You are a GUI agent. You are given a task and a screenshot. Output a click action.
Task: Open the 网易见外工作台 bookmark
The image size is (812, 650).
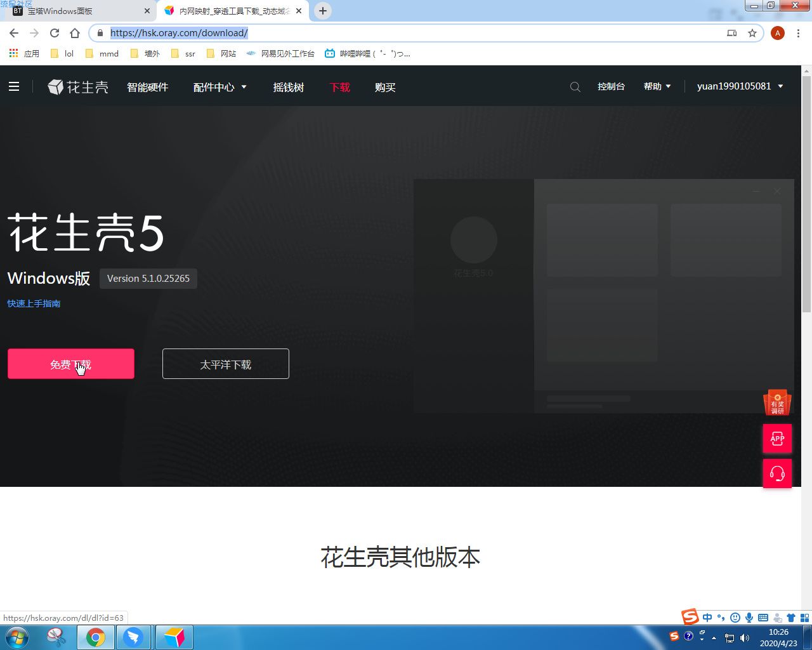(x=280, y=53)
